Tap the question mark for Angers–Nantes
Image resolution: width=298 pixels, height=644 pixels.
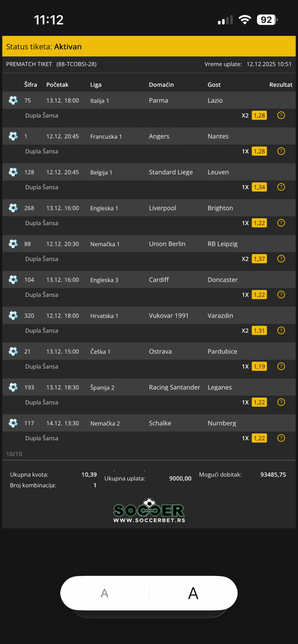pyautogui.click(x=281, y=151)
